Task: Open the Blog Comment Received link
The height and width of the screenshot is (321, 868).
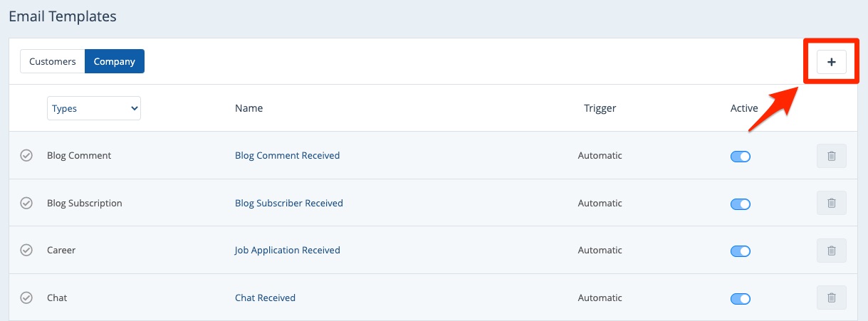Action: click(x=287, y=156)
